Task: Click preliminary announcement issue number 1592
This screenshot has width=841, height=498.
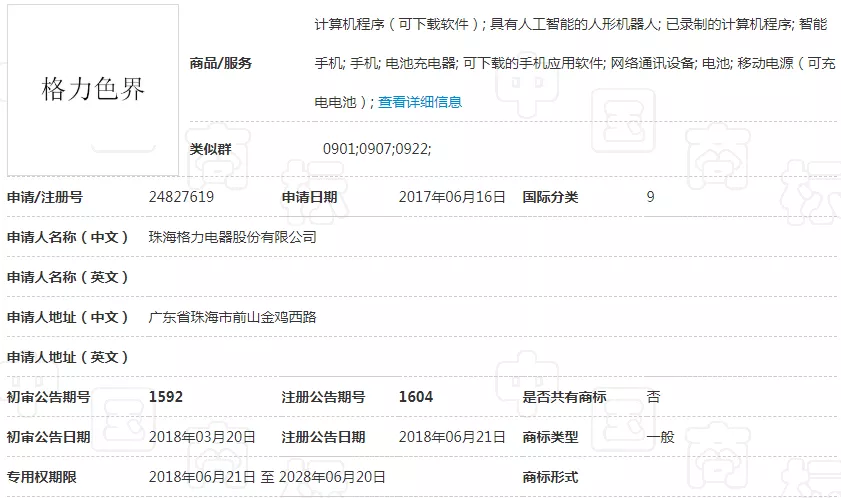Action: coord(166,397)
